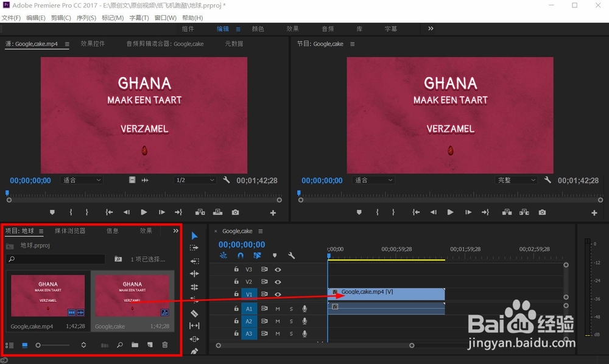
Task: Toggle V3 track output eye
Action: point(278,269)
